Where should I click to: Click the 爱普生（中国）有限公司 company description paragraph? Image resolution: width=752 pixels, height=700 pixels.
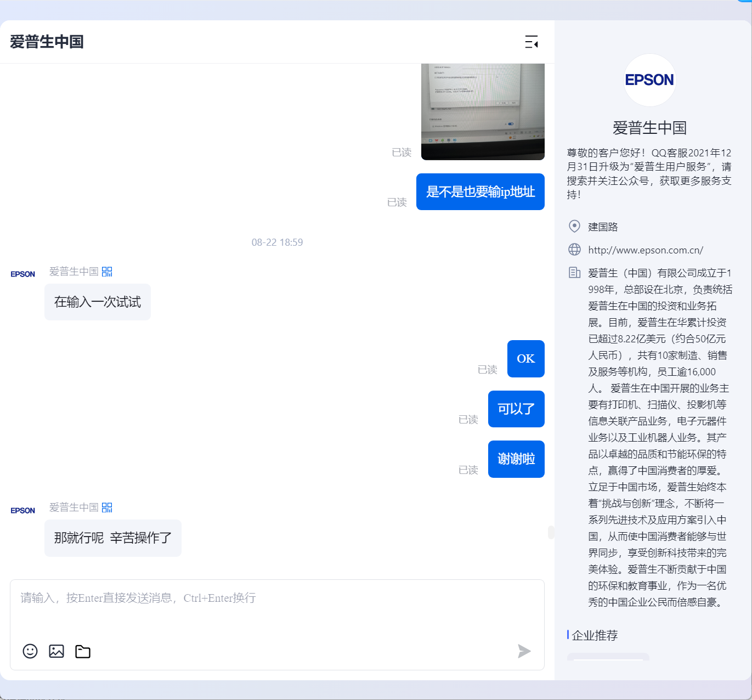660,437
